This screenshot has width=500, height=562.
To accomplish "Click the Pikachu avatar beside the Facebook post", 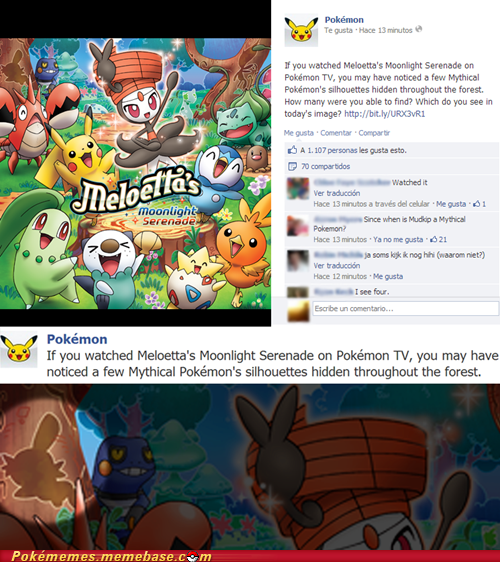I will [x=301, y=30].
